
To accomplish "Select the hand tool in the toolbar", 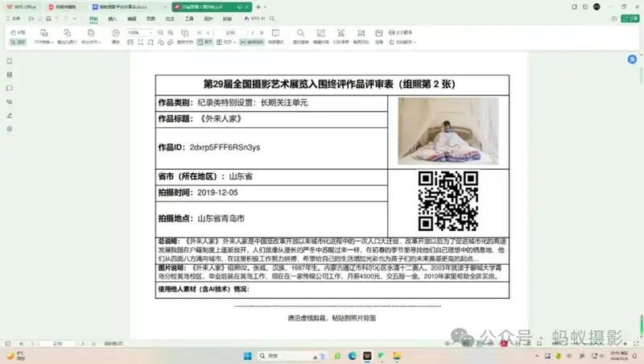I will [18, 32].
